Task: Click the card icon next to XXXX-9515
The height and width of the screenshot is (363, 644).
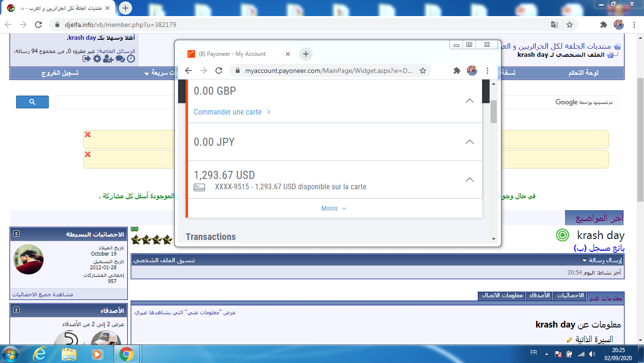Action: click(199, 187)
